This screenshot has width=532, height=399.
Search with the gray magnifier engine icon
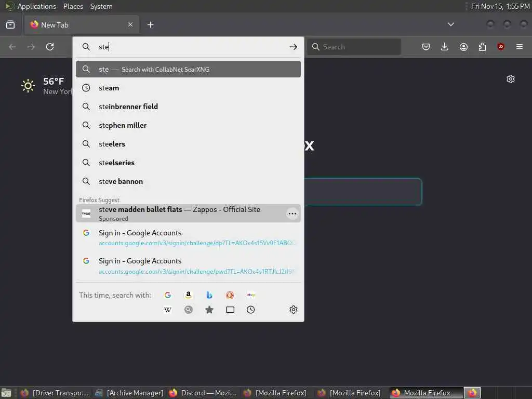[x=188, y=310]
